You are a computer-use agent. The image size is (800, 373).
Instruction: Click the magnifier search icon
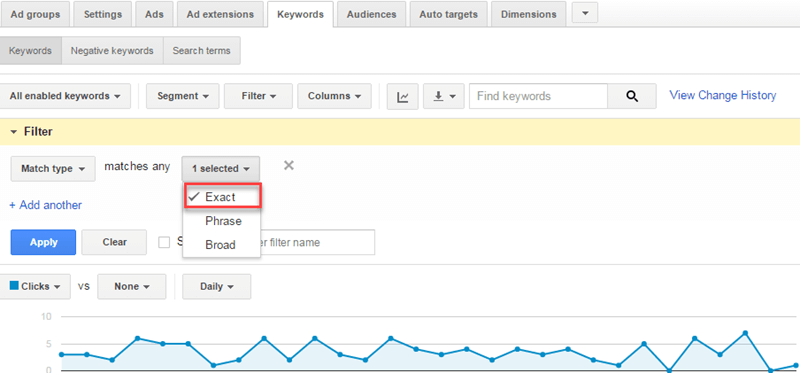pyautogui.click(x=632, y=96)
